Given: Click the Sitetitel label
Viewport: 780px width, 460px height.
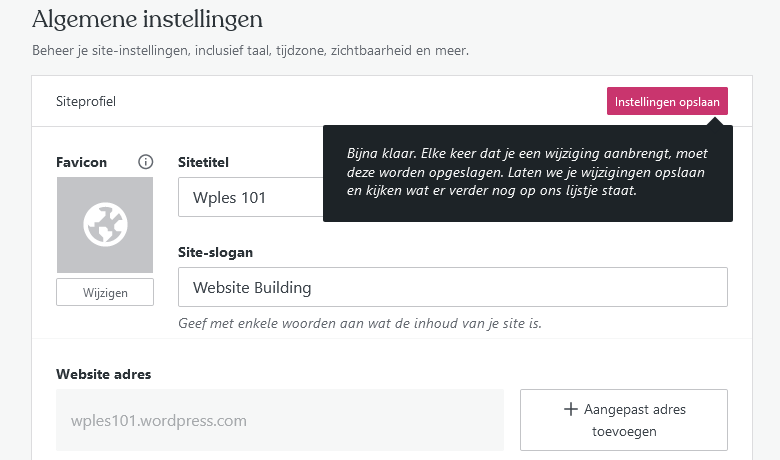Looking at the screenshot, I should coord(203,162).
